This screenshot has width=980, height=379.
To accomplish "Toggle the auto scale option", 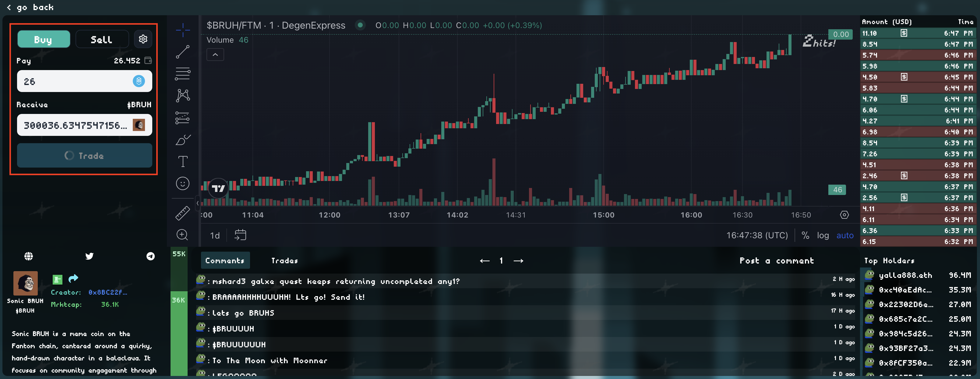I will [x=844, y=236].
